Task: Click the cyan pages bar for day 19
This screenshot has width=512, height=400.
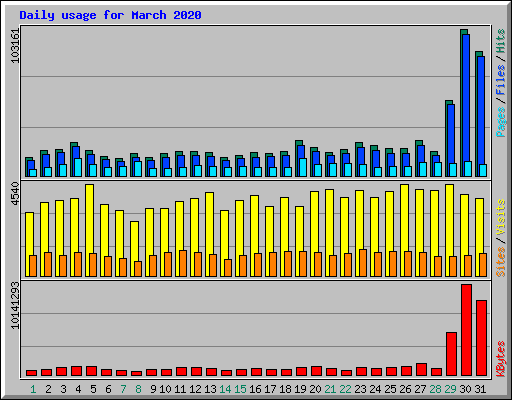Action: click(x=303, y=167)
